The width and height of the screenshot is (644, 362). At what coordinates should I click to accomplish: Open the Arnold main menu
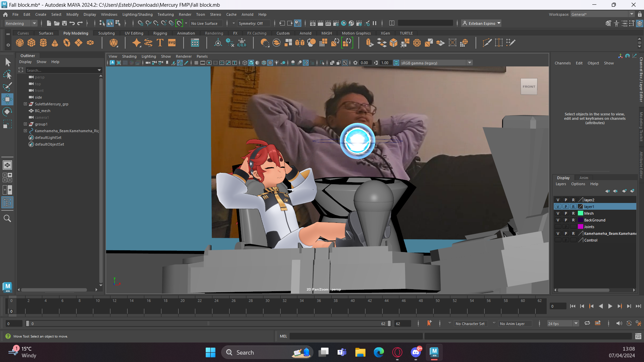point(247,14)
